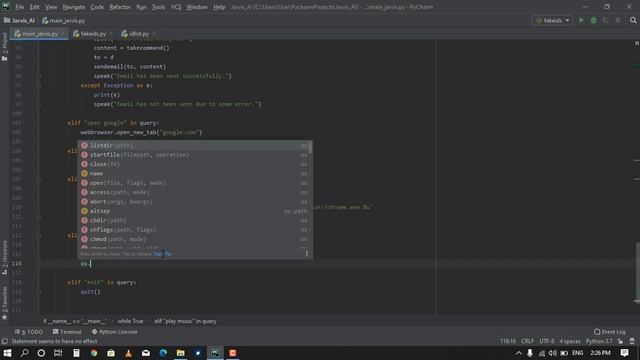The width and height of the screenshot is (640, 360).
Task: Open the fakeids run configuration dropdown
Action: [552, 20]
